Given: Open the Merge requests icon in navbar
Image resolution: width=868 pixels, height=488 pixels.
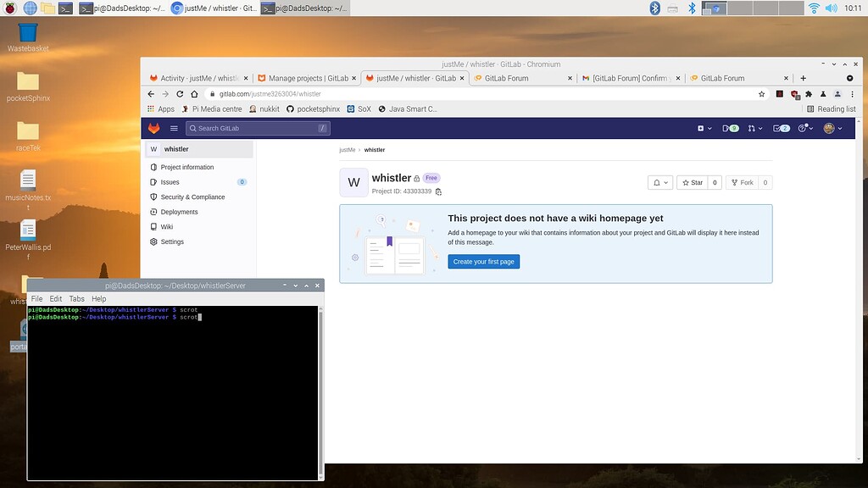Looking at the screenshot, I should [753, 128].
